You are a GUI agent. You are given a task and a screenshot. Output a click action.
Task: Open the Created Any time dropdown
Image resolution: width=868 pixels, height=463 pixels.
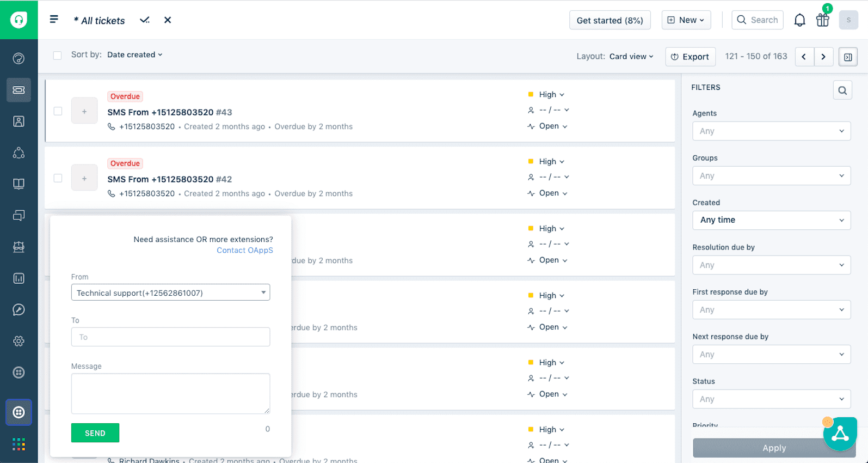(772, 220)
